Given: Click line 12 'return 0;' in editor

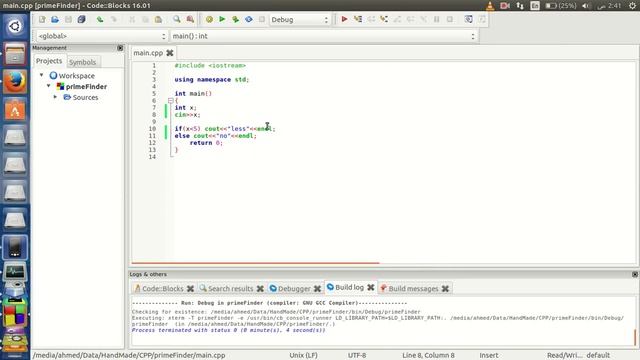Looking at the screenshot, I should click(x=206, y=143).
